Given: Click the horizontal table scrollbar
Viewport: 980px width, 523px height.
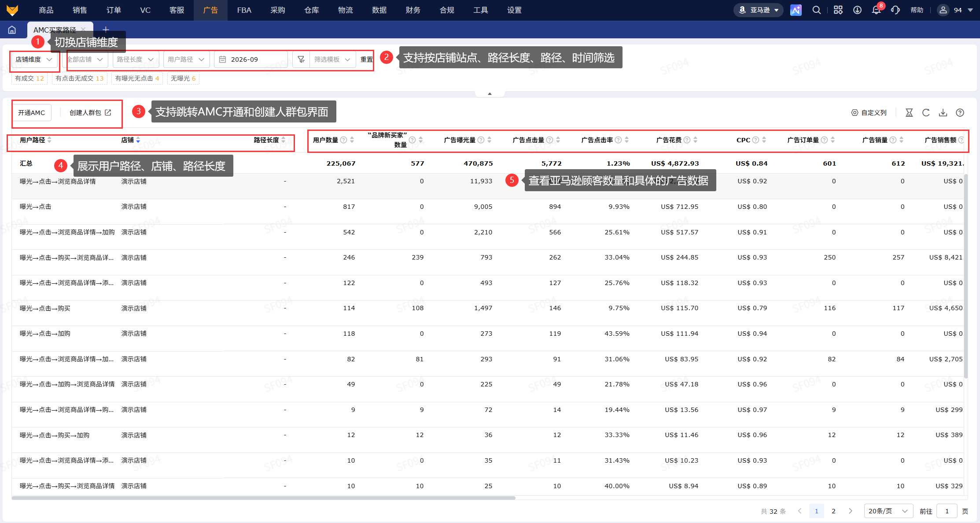Looking at the screenshot, I should [263, 498].
